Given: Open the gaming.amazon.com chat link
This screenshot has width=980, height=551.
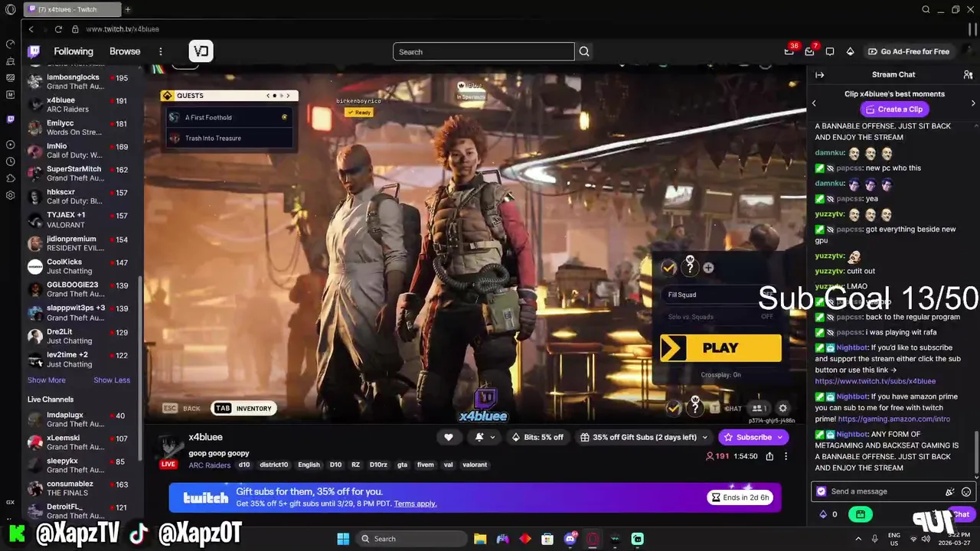Looking at the screenshot, I should [894, 419].
